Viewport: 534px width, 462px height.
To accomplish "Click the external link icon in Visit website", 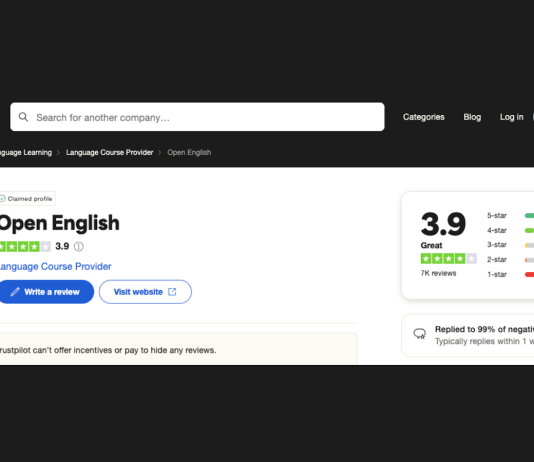I will click(x=172, y=292).
